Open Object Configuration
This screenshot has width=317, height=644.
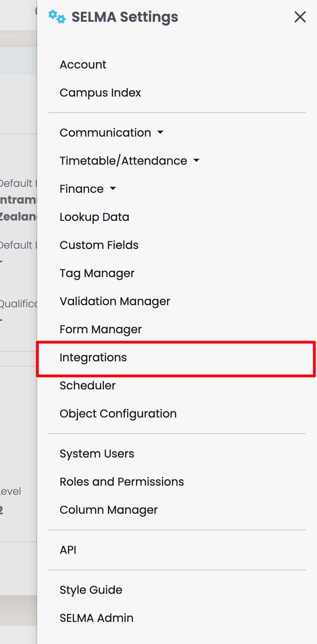(118, 414)
